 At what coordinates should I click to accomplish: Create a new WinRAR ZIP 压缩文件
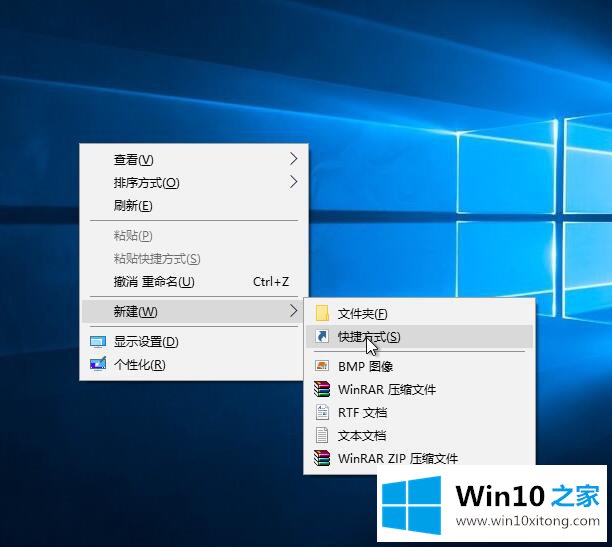(420, 458)
